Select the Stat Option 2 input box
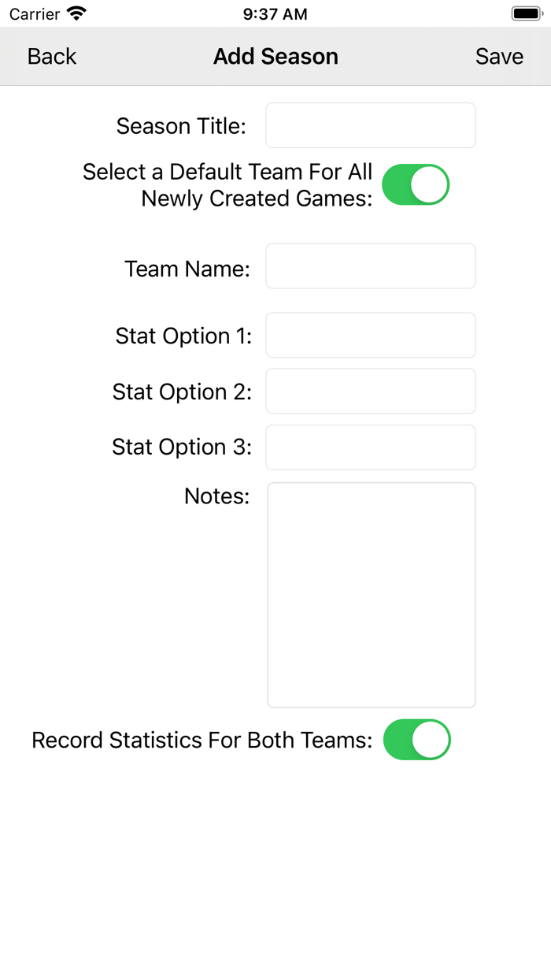 370,391
